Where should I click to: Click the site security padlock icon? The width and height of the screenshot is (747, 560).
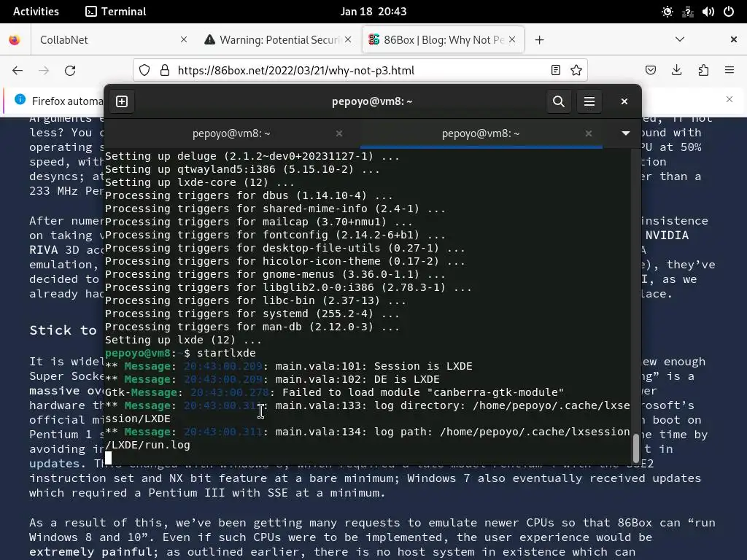[165, 71]
